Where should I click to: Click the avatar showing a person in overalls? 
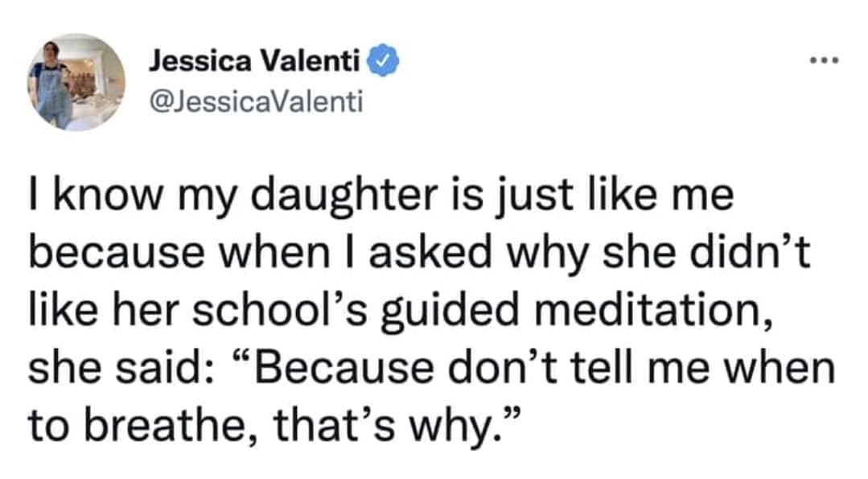point(75,81)
